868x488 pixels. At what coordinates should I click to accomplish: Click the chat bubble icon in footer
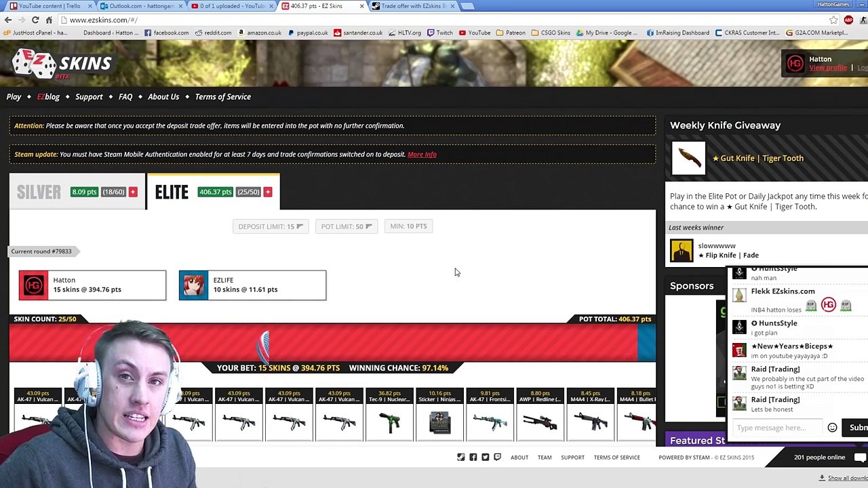[x=860, y=457]
